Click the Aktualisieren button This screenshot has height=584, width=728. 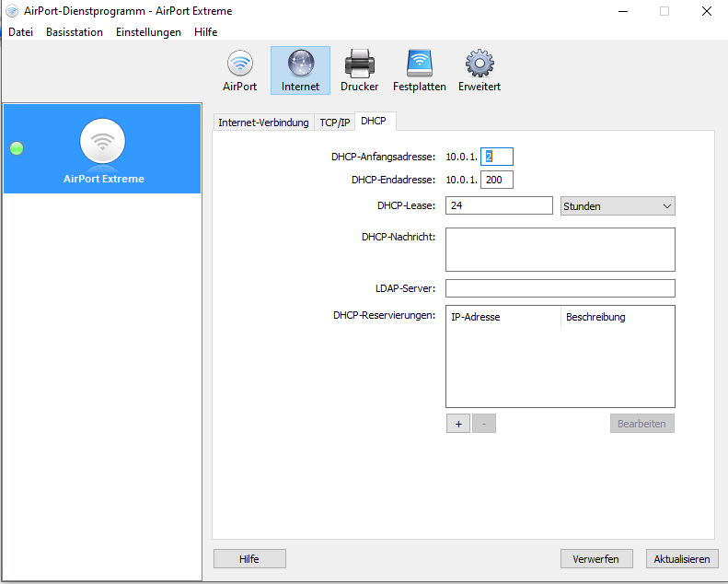[682, 558]
